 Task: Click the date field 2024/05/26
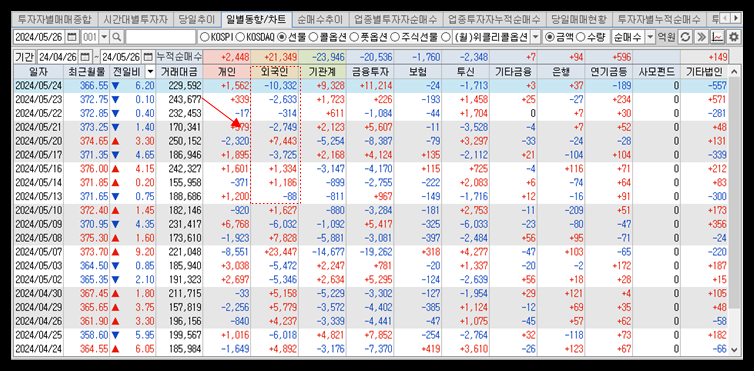(x=40, y=37)
